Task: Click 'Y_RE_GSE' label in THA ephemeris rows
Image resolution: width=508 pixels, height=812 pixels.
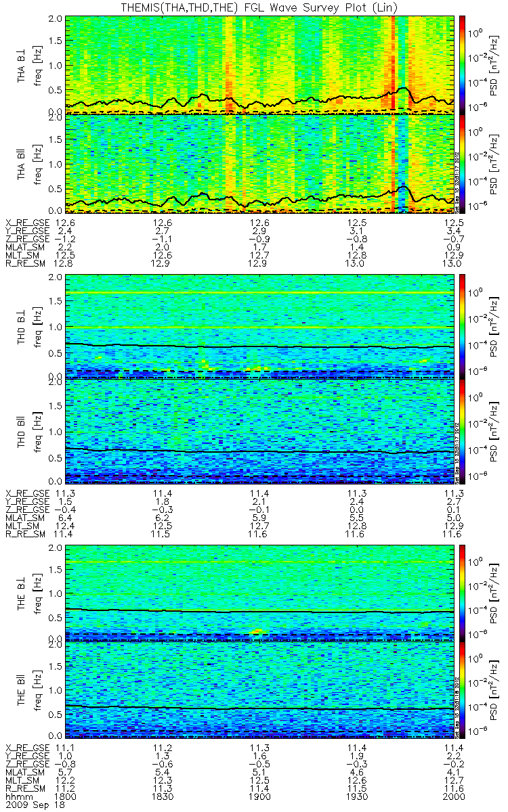Action: (28, 231)
